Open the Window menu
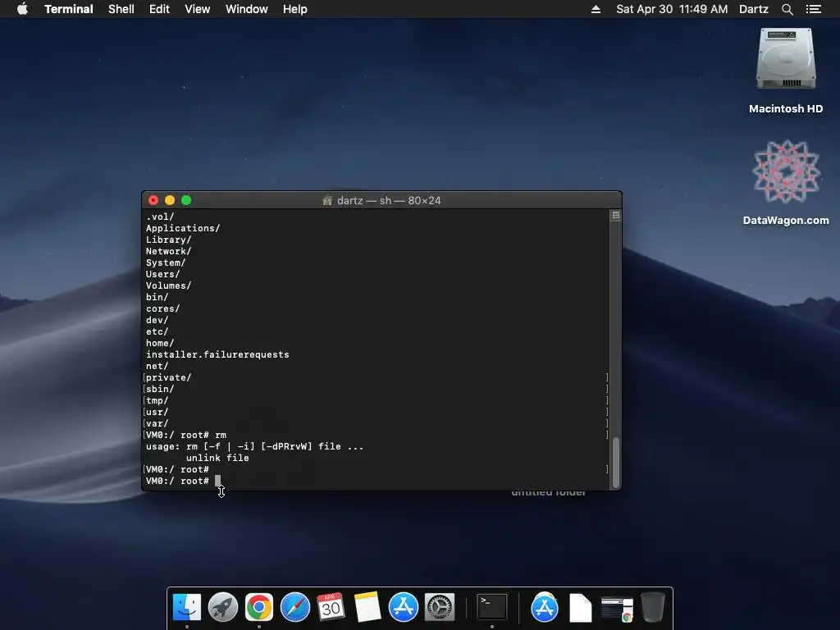Screen dimensions: 840x630 (x=246, y=9)
